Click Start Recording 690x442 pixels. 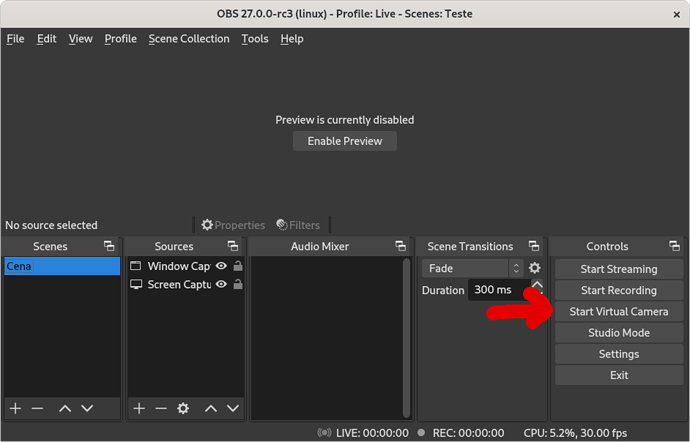(x=619, y=290)
